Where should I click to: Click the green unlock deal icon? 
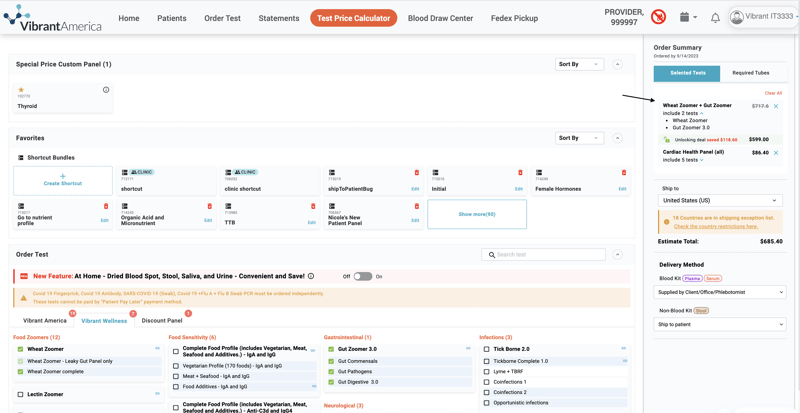point(666,139)
